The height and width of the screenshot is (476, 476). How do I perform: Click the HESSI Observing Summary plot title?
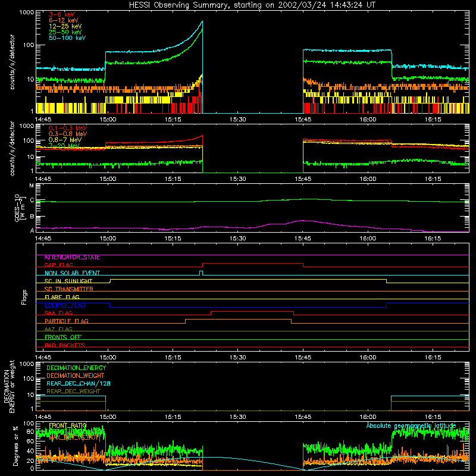(252, 5)
